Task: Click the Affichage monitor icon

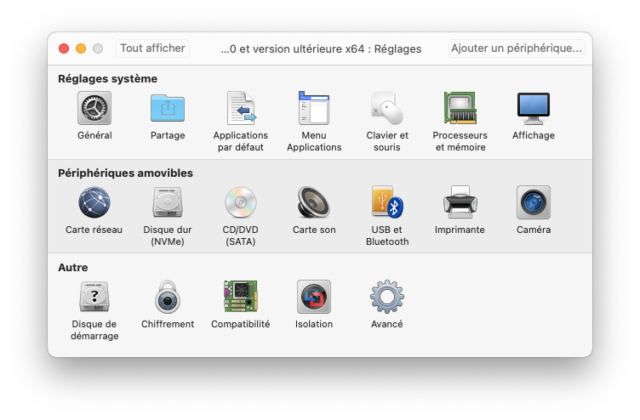Action: tap(533, 108)
